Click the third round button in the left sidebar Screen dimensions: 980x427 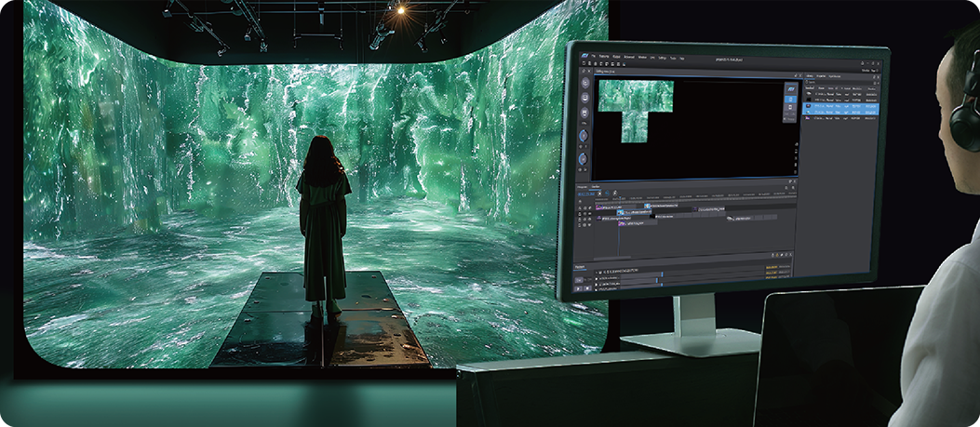[x=585, y=113]
